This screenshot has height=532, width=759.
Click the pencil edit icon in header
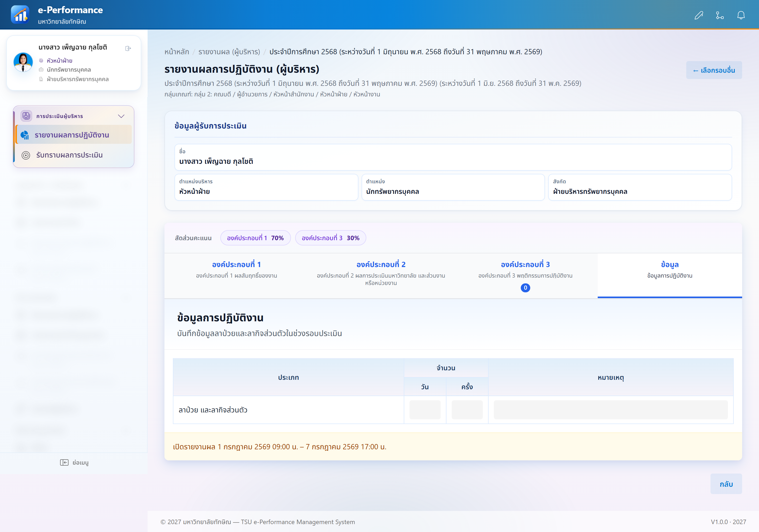pyautogui.click(x=698, y=15)
